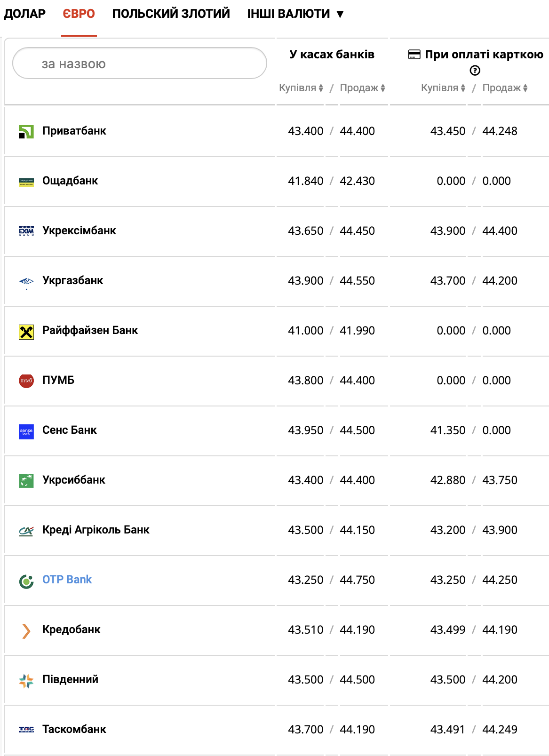
Task: Click the help question mark under card payment
Action: point(475,71)
